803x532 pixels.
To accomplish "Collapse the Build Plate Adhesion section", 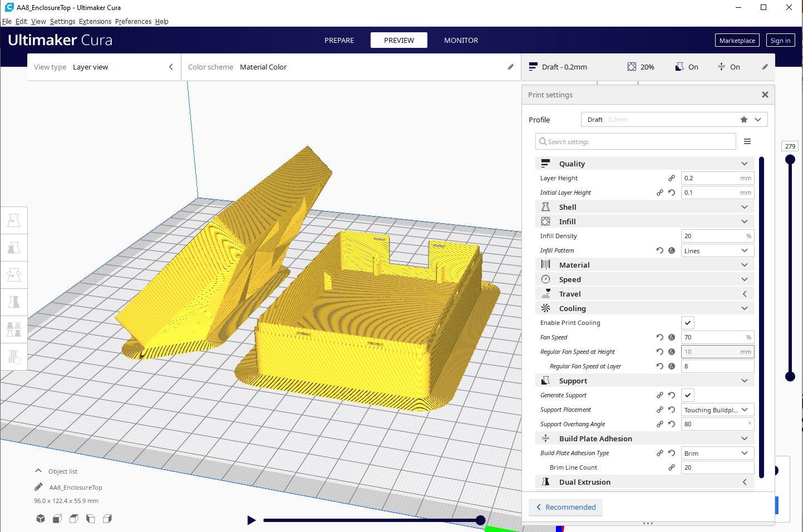I will pos(644,439).
